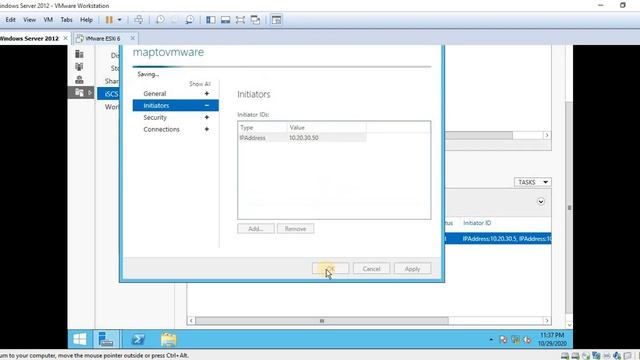Close the Windows Server 2012 tab

click(x=65, y=38)
